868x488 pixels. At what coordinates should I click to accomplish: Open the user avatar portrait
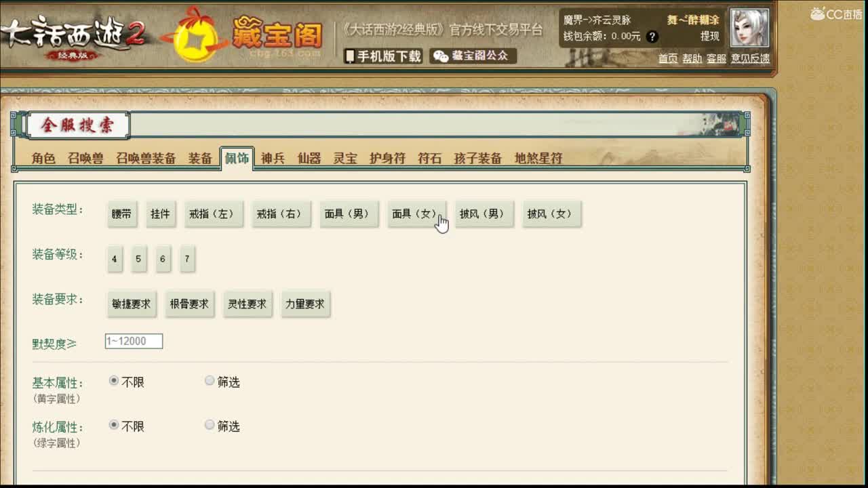[x=749, y=28]
